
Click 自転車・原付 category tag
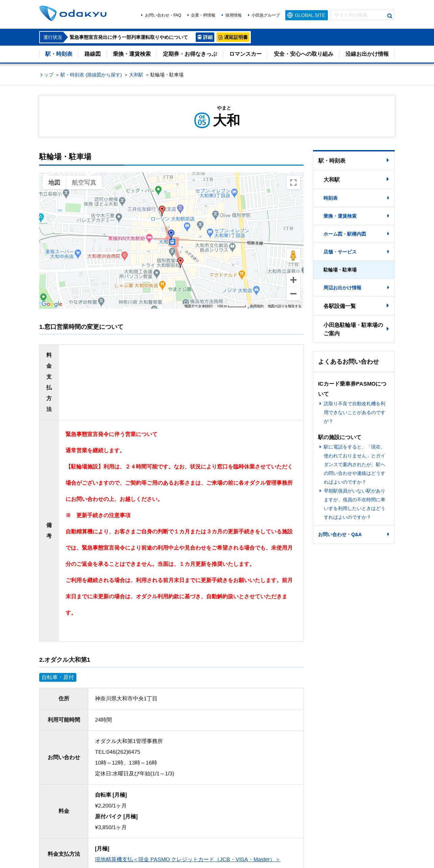[58, 677]
